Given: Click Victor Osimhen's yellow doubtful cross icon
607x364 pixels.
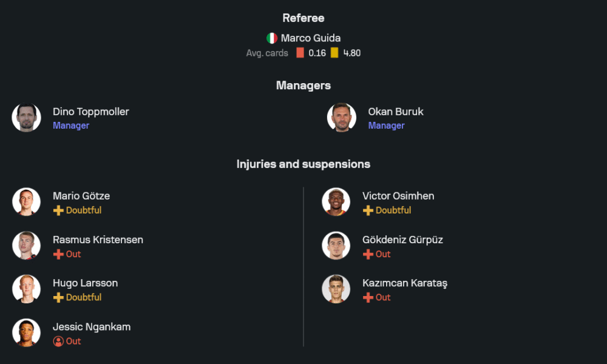Looking at the screenshot, I should (x=368, y=211).
